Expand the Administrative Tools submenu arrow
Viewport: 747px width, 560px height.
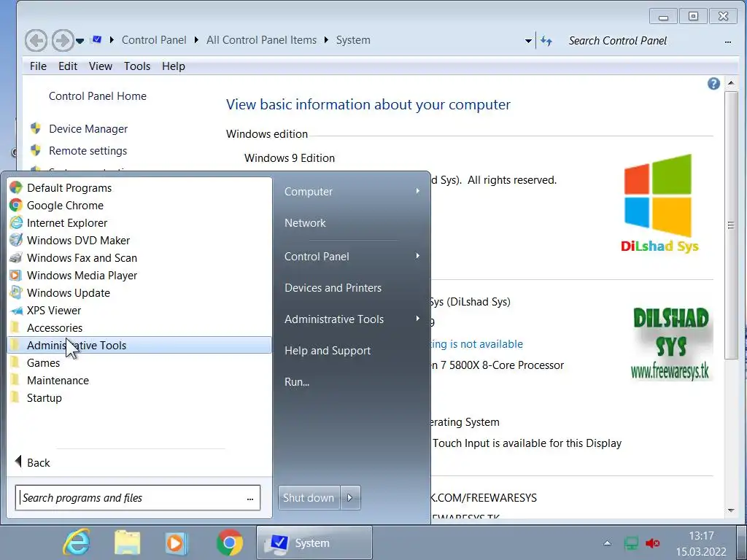point(418,319)
